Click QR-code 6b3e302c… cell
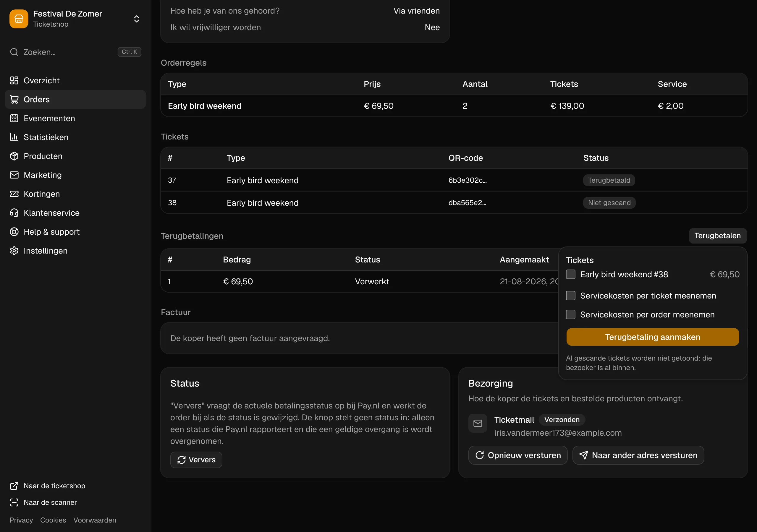Image resolution: width=757 pixels, height=532 pixels. pyautogui.click(x=468, y=180)
